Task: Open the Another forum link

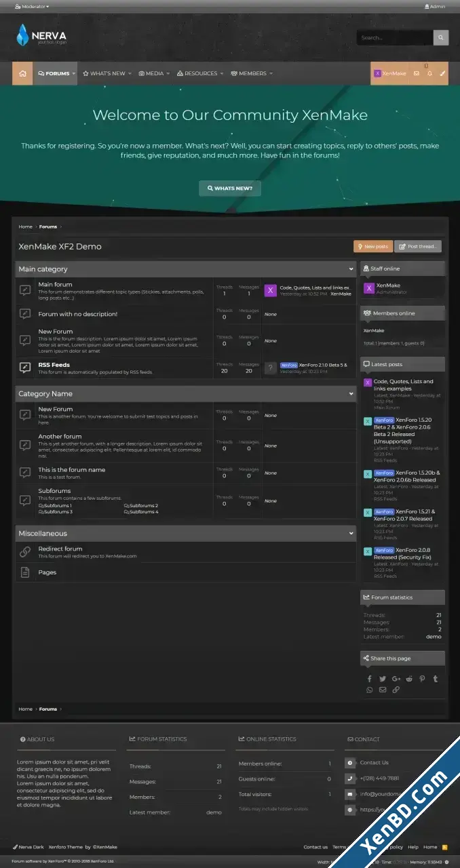Action: [60, 436]
